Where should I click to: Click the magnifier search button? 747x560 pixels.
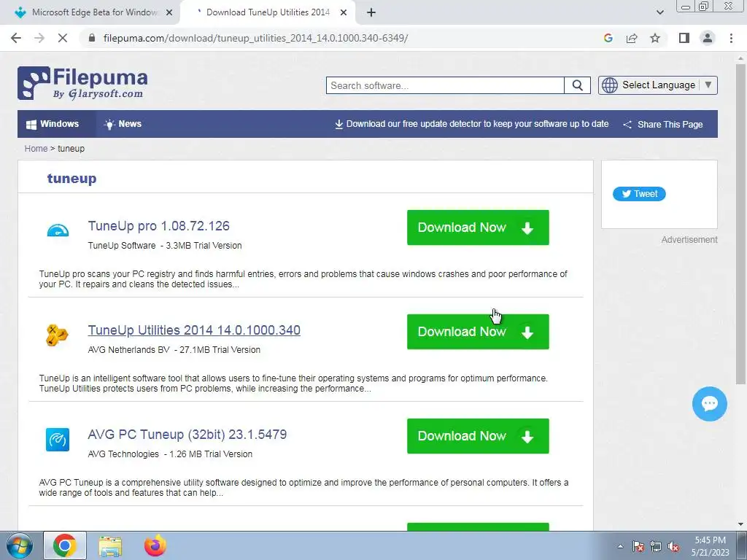click(578, 85)
